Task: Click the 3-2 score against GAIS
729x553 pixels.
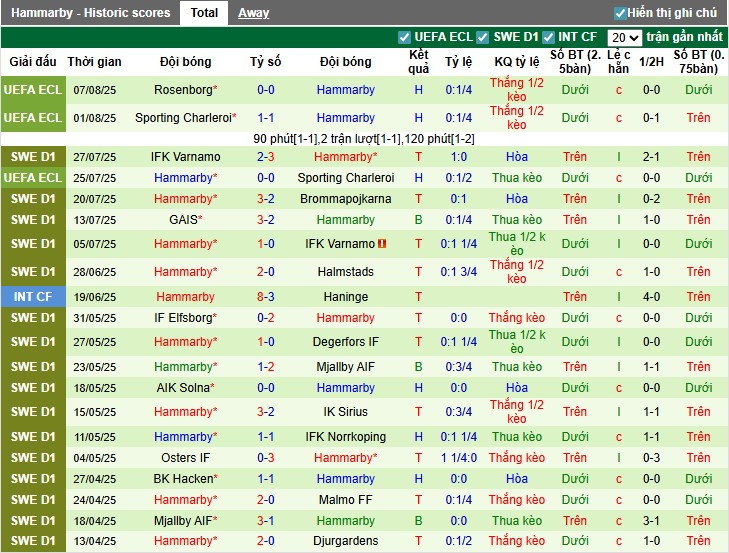Action: [x=265, y=220]
